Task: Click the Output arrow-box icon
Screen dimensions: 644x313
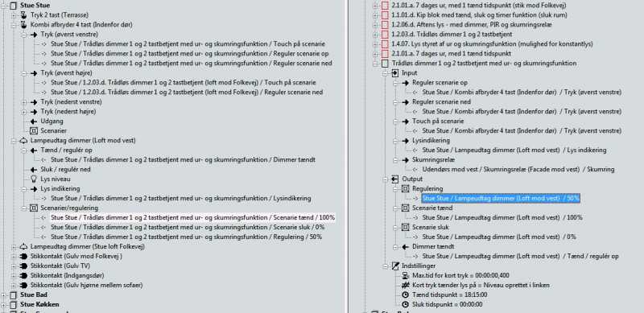Action: [x=395, y=179]
